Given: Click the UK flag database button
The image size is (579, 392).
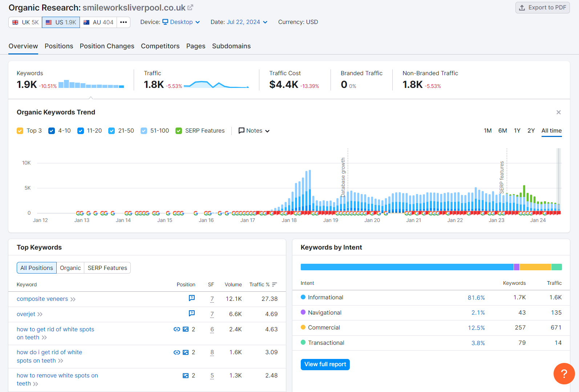Looking at the screenshot, I should pos(25,22).
